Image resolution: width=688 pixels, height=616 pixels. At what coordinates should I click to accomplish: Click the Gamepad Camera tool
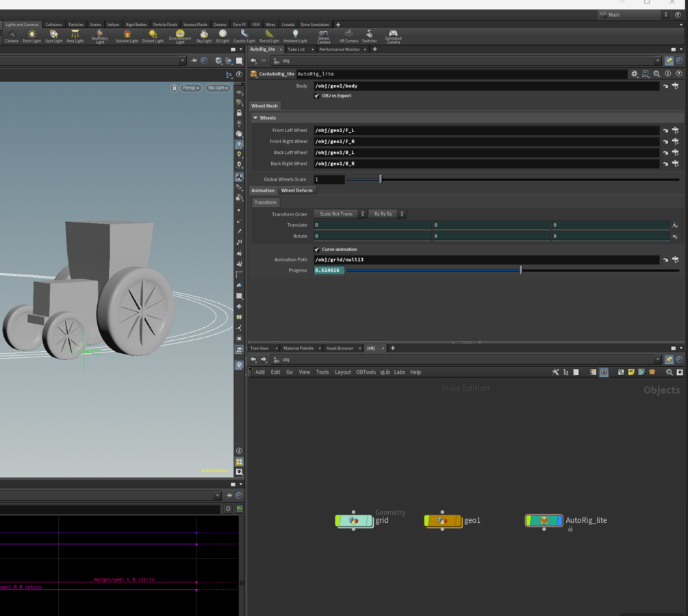[x=393, y=36]
